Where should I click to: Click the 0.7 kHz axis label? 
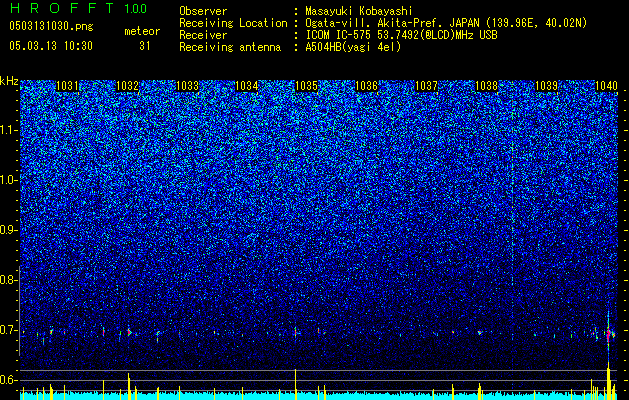8,330
